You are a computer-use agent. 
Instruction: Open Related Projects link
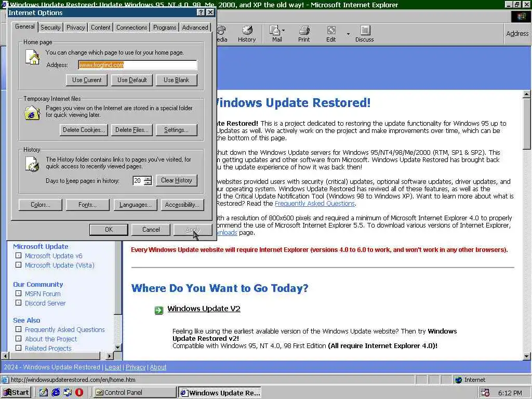point(48,349)
